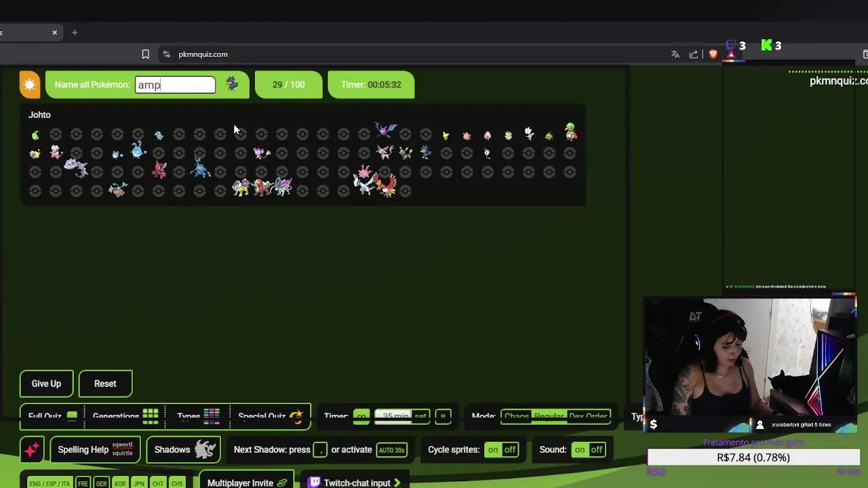Click the Give Up button

46,384
